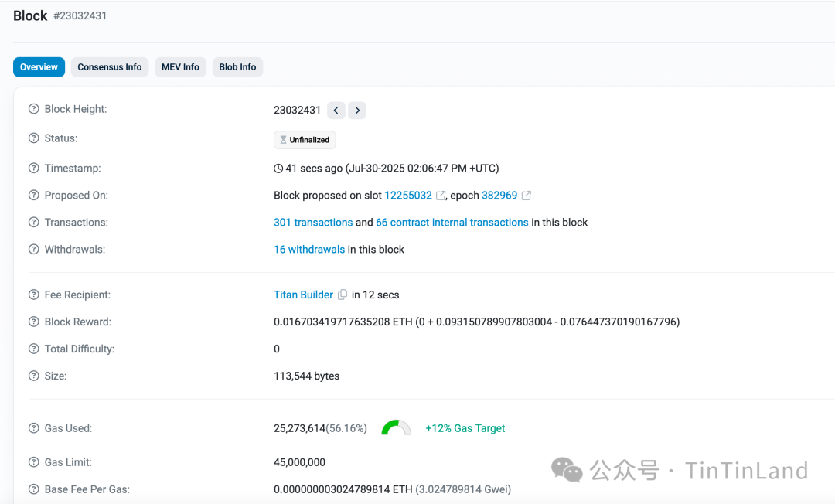835x504 pixels.
Task: Switch to the Blob Info tab
Action: (x=237, y=67)
